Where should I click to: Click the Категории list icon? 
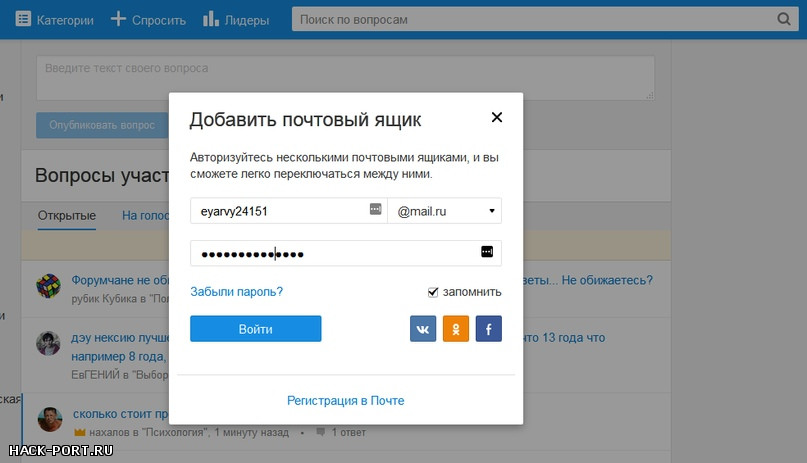[23, 19]
